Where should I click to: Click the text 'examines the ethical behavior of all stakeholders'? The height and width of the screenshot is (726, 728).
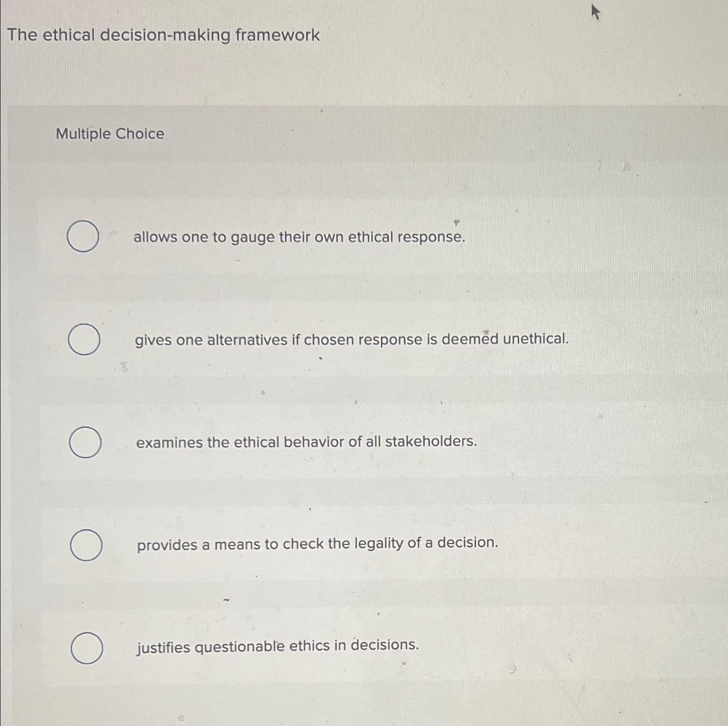pos(305,442)
